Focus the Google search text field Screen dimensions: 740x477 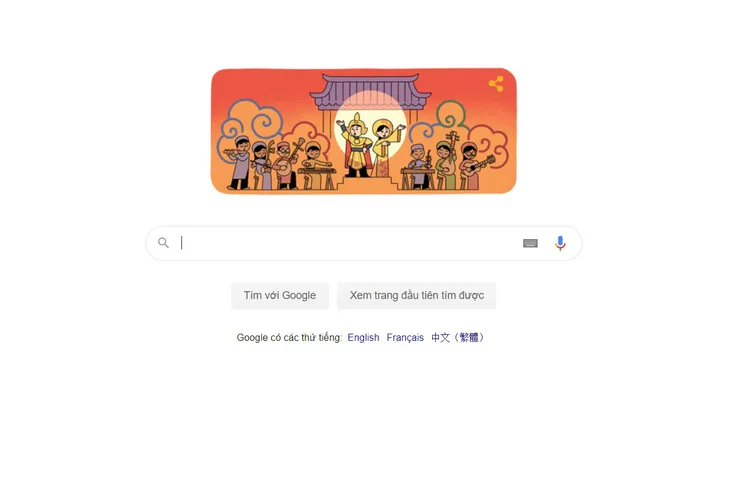click(349, 243)
